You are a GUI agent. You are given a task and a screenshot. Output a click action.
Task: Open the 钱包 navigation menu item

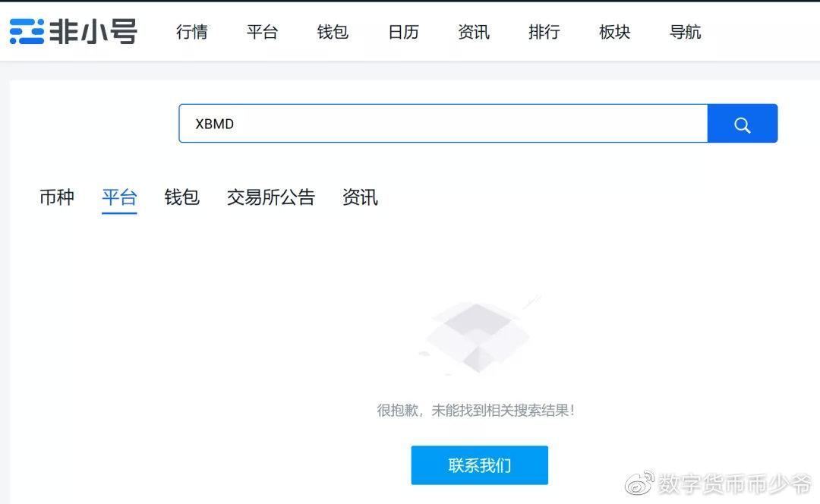coord(332,32)
